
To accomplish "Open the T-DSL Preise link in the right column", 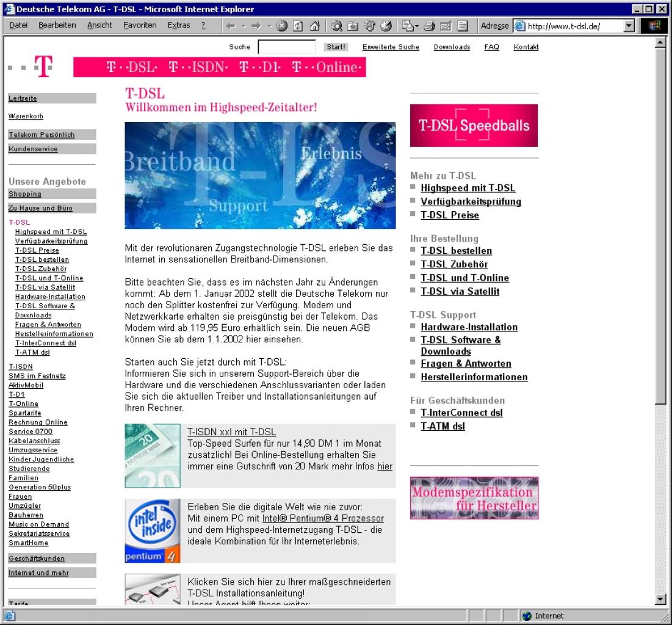I will pyautogui.click(x=450, y=215).
